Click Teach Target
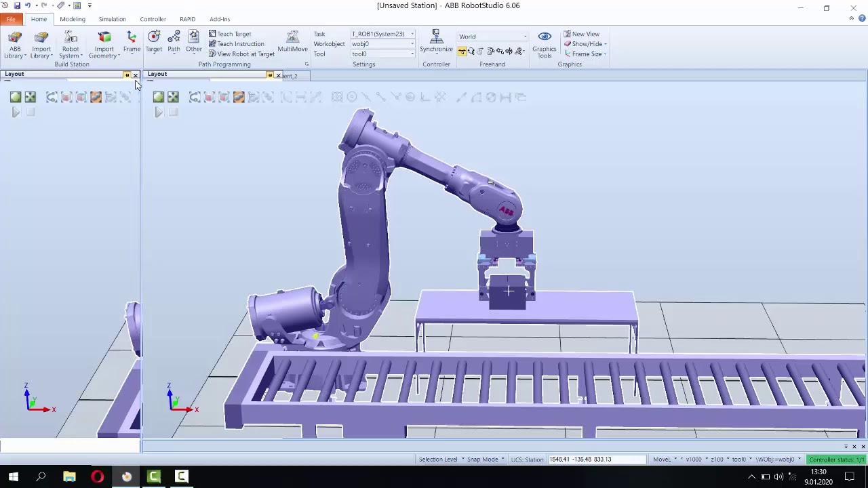This screenshot has width=868, height=488. (230, 34)
